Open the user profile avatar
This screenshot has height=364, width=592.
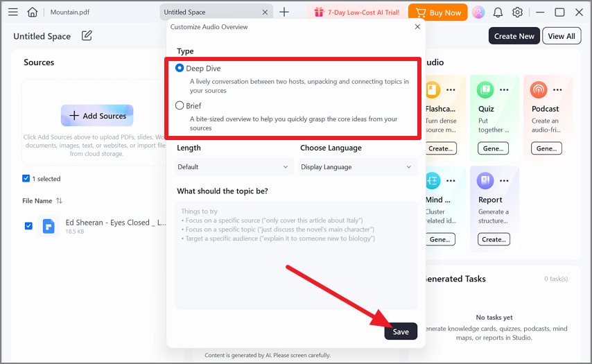[x=478, y=12]
